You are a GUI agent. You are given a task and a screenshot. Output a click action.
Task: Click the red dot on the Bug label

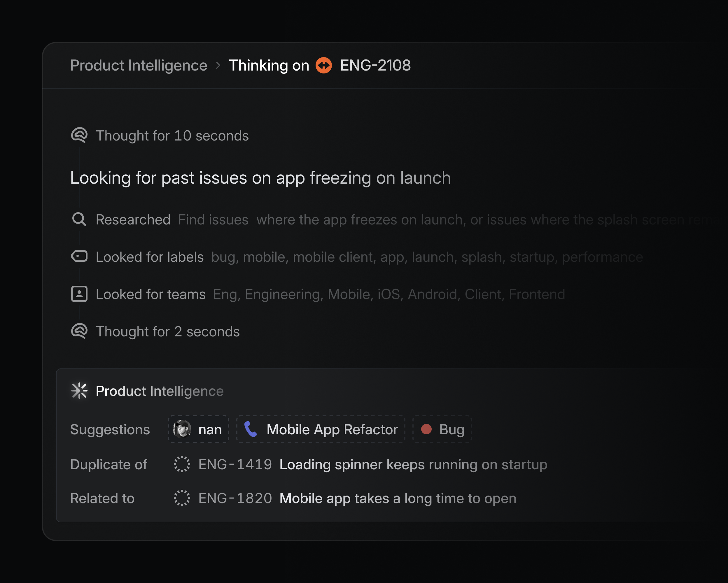point(426,429)
